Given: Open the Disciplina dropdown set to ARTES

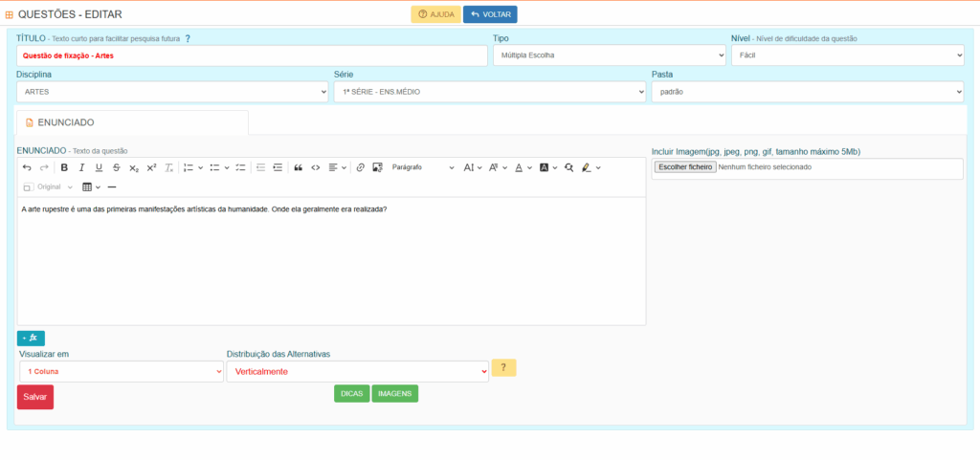Looking at the screenshot, I should tap(172, 92).
